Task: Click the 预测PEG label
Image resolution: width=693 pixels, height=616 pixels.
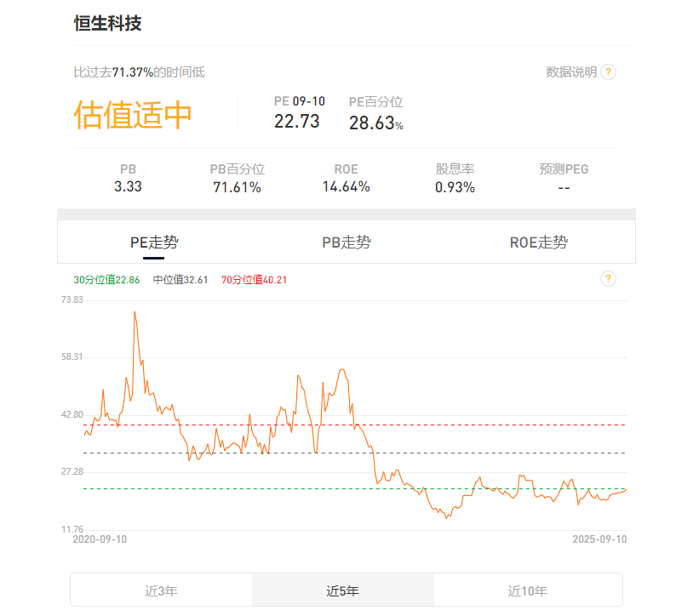Action: 564,169
